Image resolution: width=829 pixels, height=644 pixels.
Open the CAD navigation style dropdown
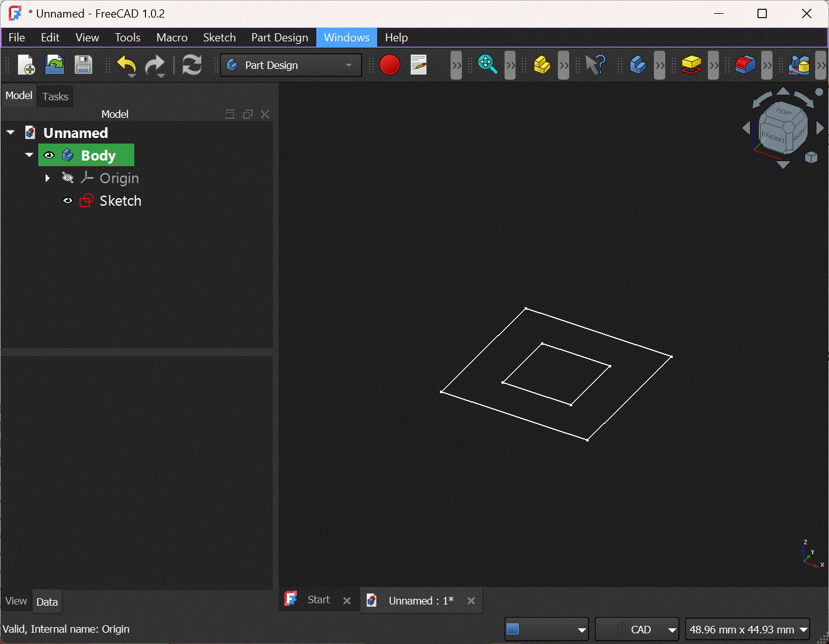point(636,629)
